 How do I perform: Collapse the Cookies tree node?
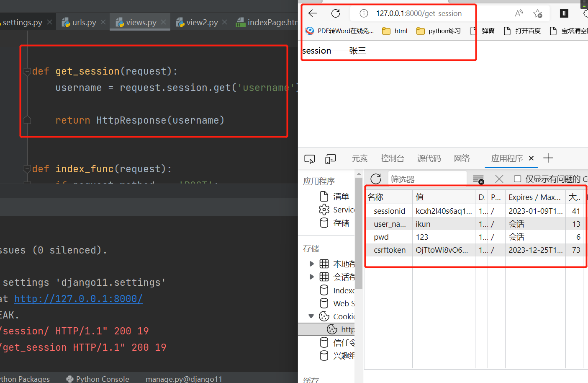(x=311, y=316)
